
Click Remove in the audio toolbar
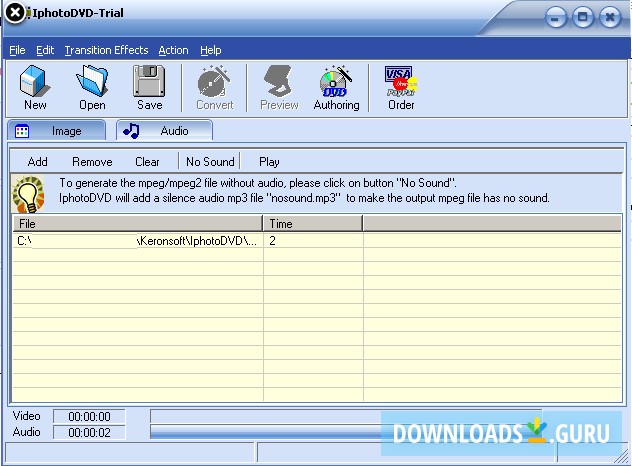(92, 162)
